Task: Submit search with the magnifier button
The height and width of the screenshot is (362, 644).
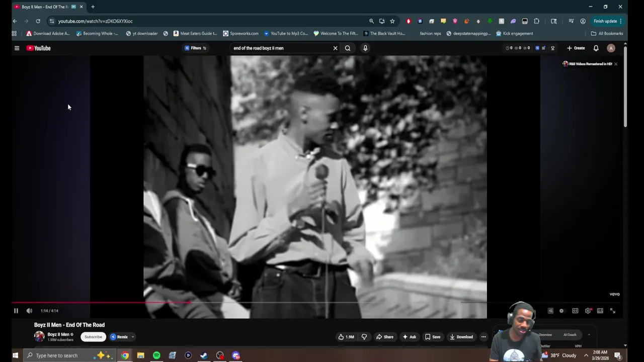Action: coord(348,48)
